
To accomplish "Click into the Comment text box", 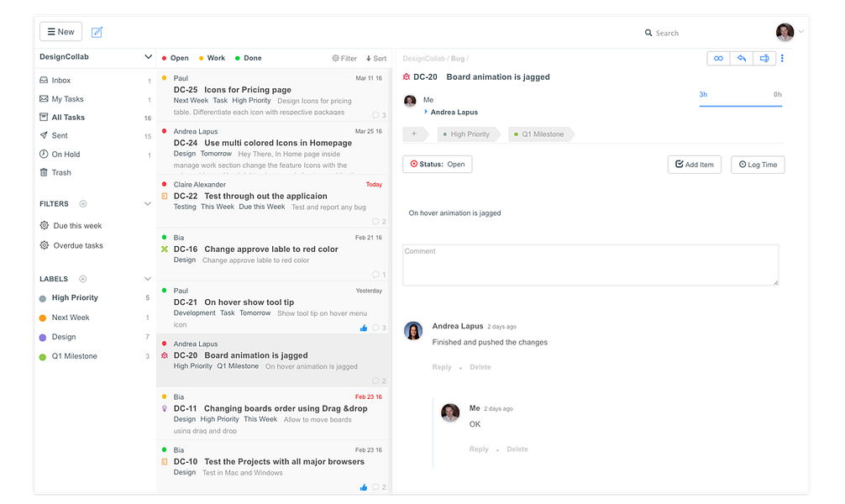I will pyautogui.click(x=590, y=265).
